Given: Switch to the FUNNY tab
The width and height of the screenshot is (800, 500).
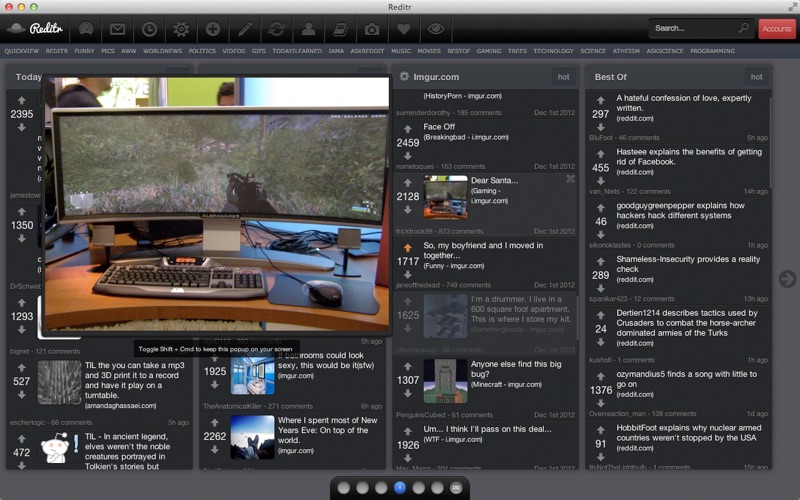Looking at the screenshot, I should 84,51.
